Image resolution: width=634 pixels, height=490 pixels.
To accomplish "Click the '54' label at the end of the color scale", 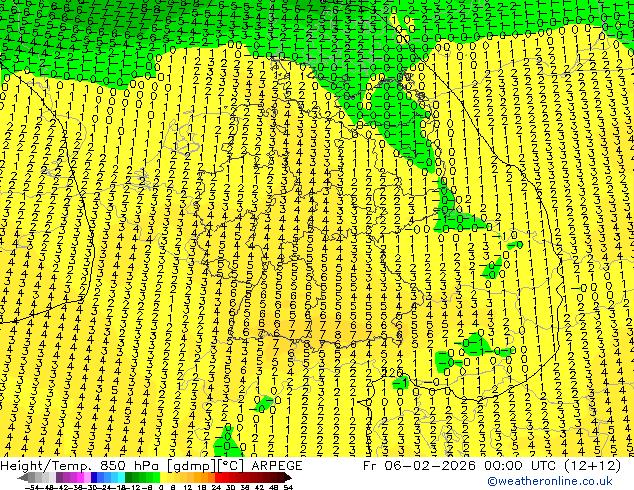I will [288, 488].
